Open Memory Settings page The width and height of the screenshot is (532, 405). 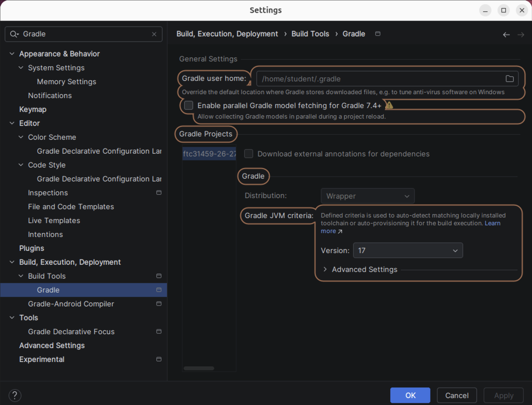66,82
